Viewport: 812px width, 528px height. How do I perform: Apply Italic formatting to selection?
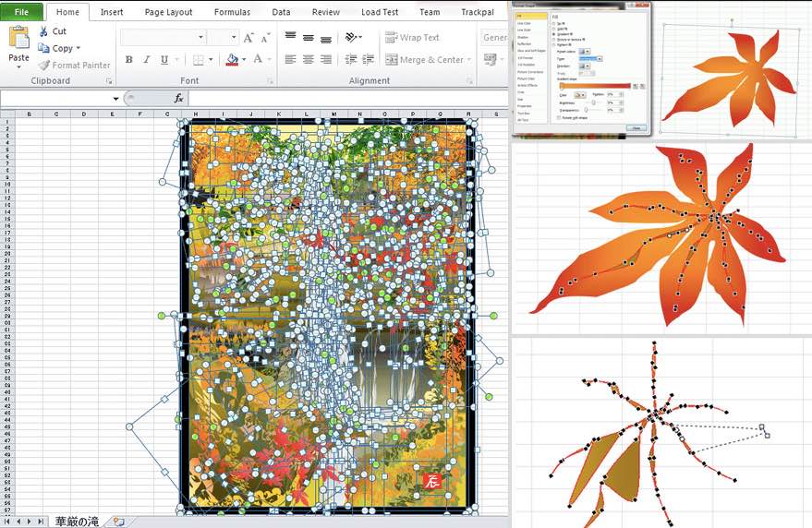point(146,60)
